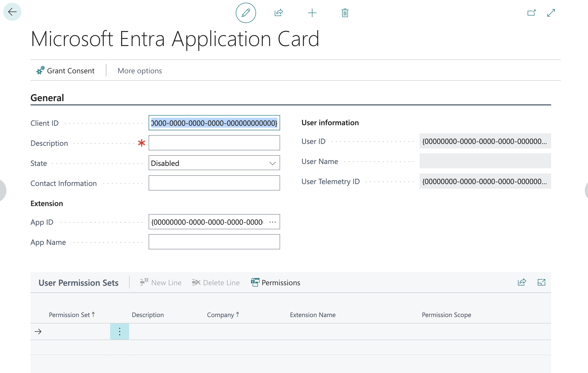
Task: Open App ID lookup ellipsis button
Action: (273, 222)
